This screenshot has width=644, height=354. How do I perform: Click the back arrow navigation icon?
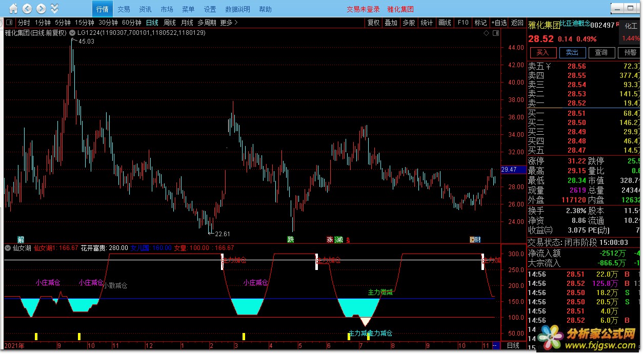27,9
